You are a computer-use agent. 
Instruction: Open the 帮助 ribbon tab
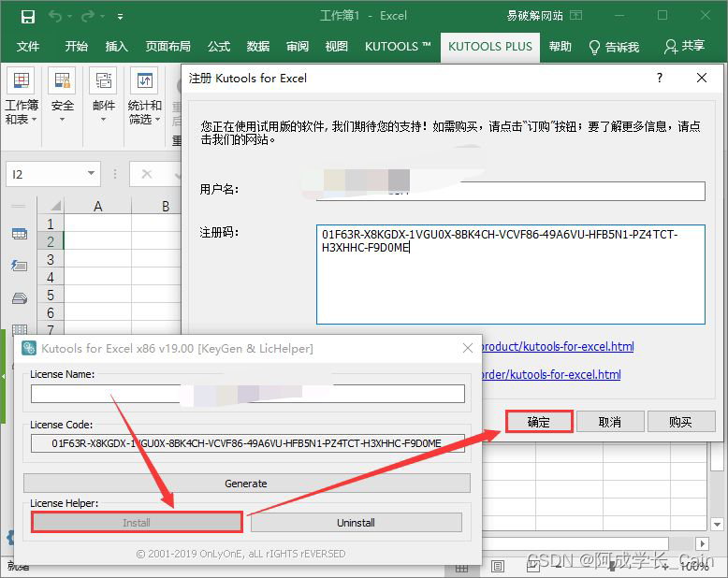[560, 47]
